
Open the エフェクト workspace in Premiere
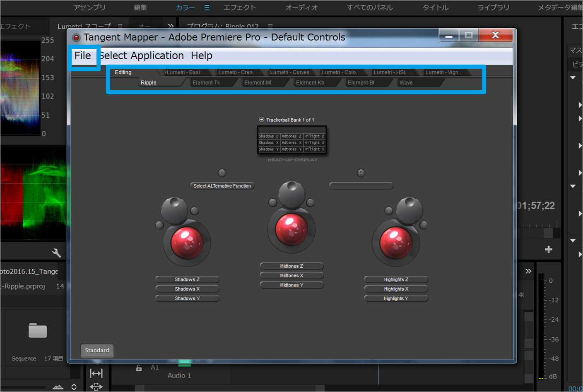(x=240, y=7)
